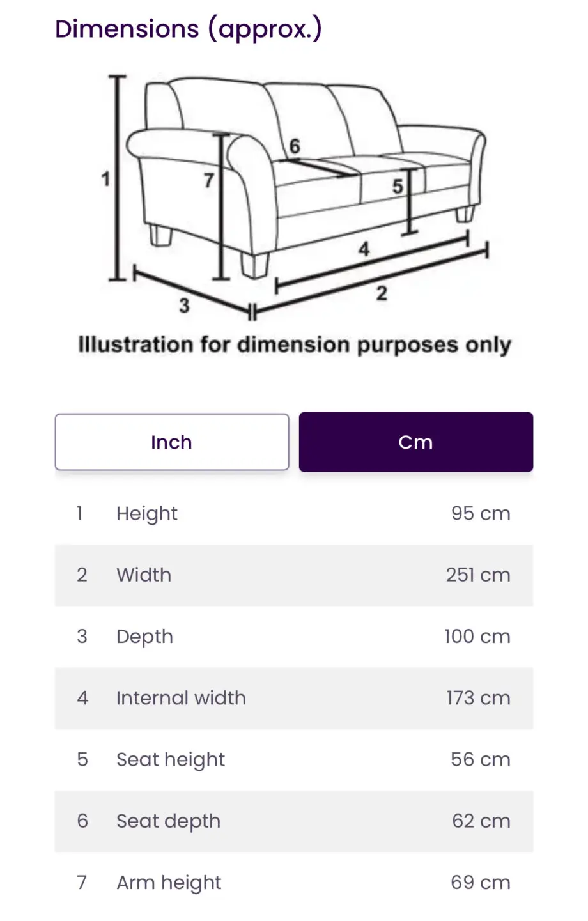Click the 69 cm arm height value

pos(481,883)
